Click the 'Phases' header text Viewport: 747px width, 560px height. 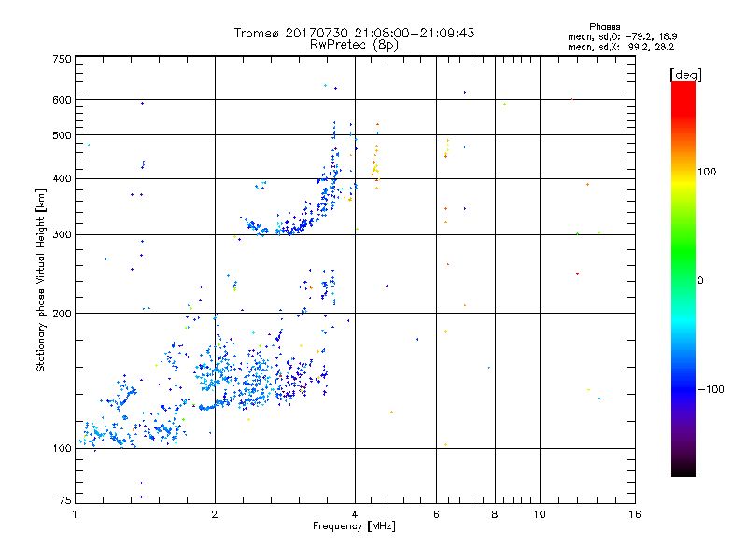pyautogui.click(x=604, y=27)
